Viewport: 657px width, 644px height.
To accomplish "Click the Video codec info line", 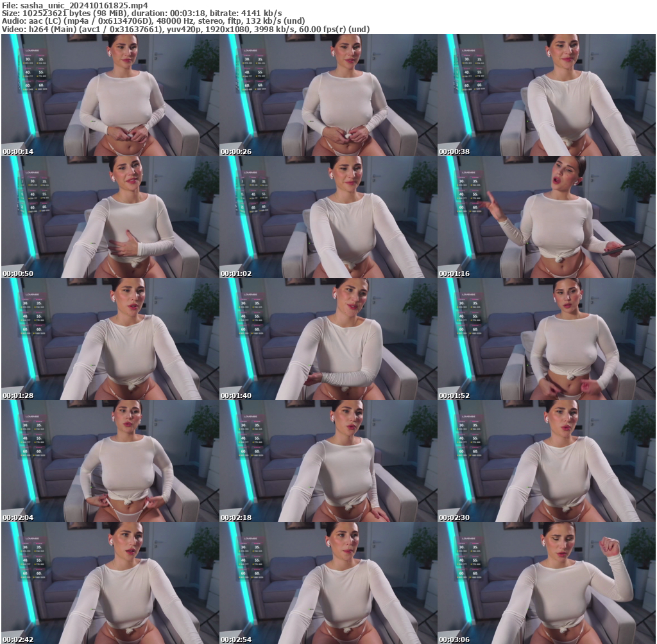I will pyautogui.click(x=185, y=29).
